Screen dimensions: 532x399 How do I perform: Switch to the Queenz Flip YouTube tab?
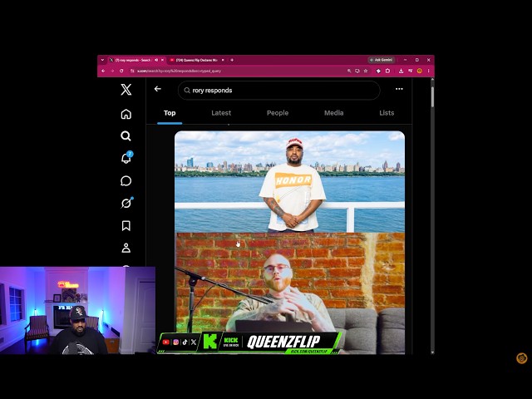[195, 60]
